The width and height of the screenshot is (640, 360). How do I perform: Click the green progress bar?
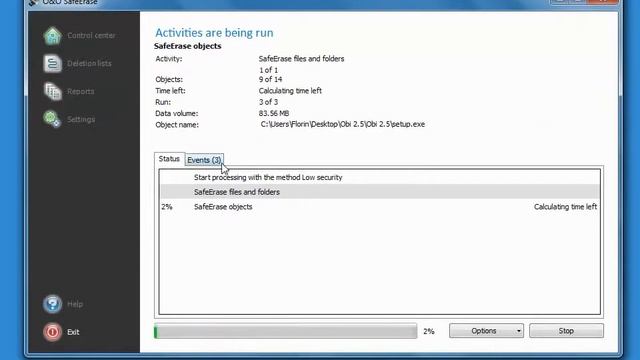point(285,331)
